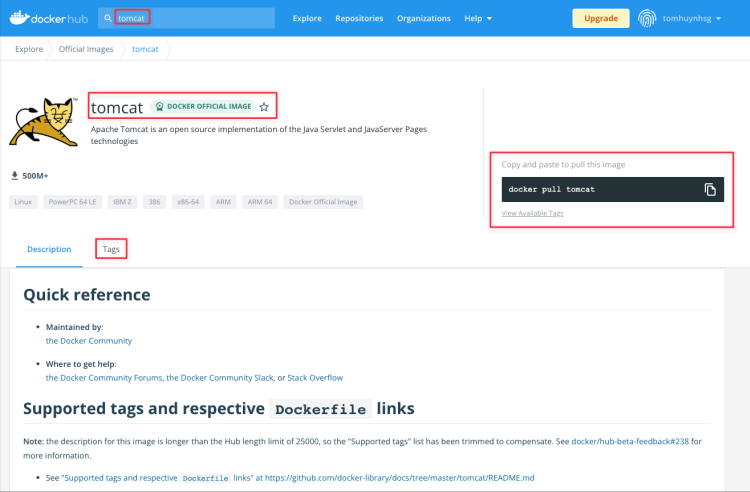
Task: Open the Supported tags README.md GitHub link
Action: [298, 478]
